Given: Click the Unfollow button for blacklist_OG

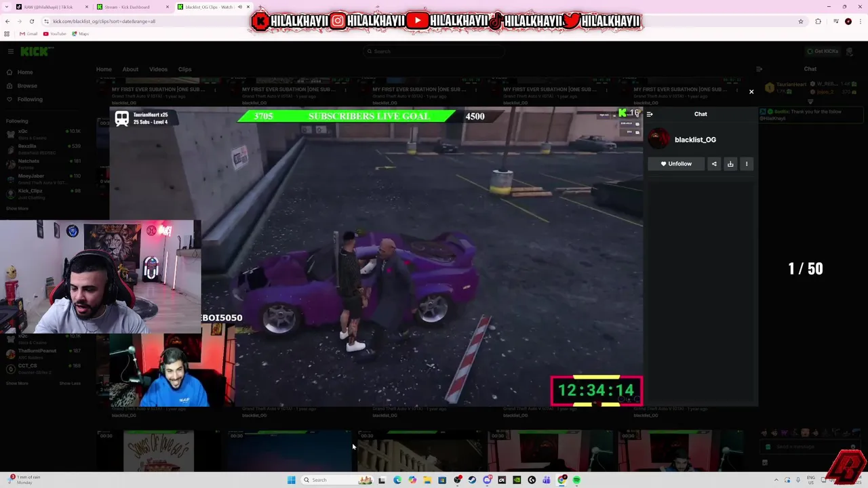Looking at the screenshot, I should (x=676, y=164).
